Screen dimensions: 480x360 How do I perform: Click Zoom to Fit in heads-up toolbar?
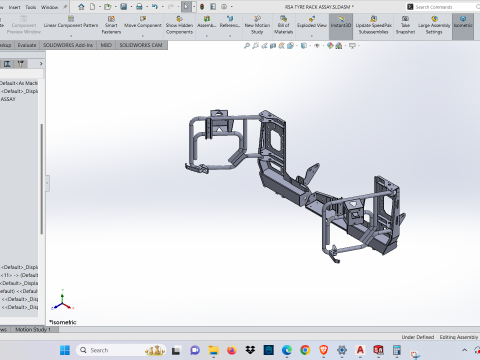[x=247, y=46]
